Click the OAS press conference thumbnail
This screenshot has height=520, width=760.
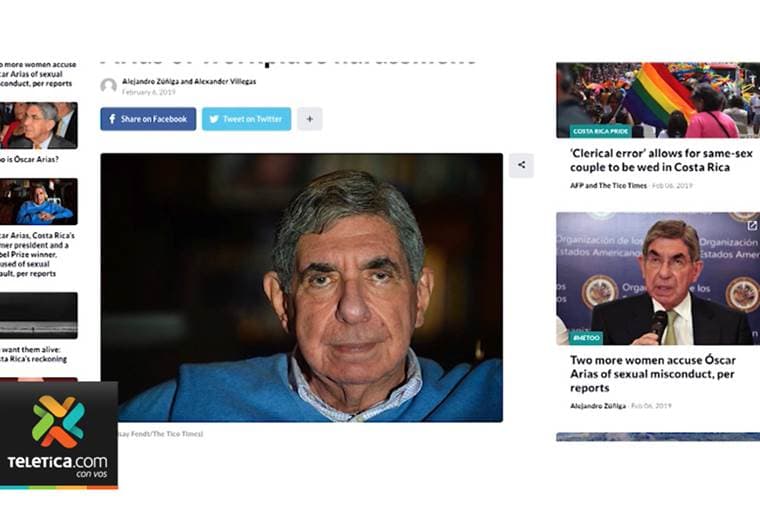[658, 279]
